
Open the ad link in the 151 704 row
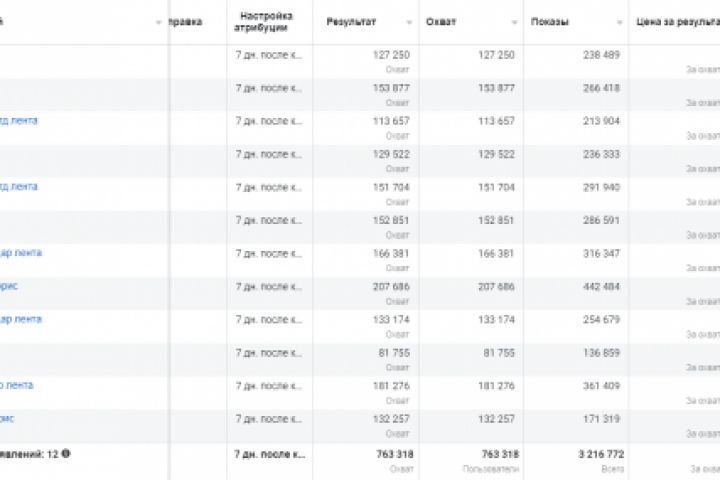[x=19, y=187]
